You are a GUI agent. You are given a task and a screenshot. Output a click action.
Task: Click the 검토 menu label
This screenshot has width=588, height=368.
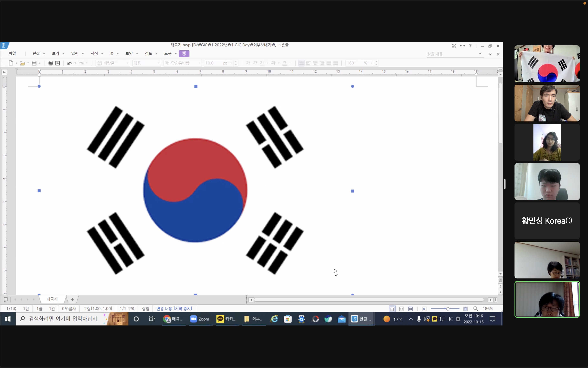coord(148,53)
